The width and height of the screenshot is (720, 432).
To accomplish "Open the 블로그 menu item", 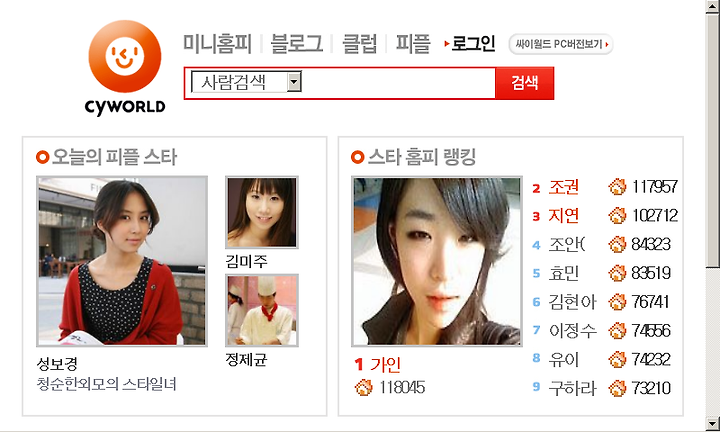I will 297,44.
